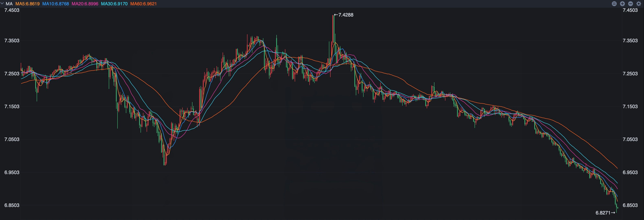This screenshot has height=220, width=644.
Task: Click the 6.8271 low price marker
Action: [605, 213]
